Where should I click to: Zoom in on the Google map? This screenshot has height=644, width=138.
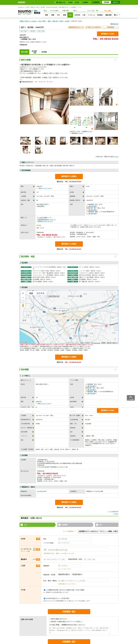(x=23, y=293)
